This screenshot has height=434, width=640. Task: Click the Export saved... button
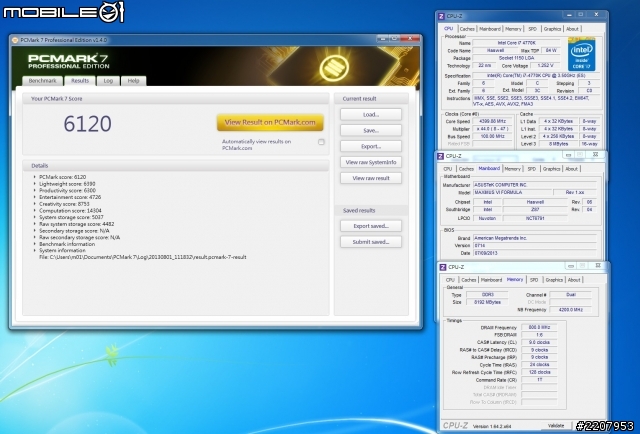click(371, 226)
